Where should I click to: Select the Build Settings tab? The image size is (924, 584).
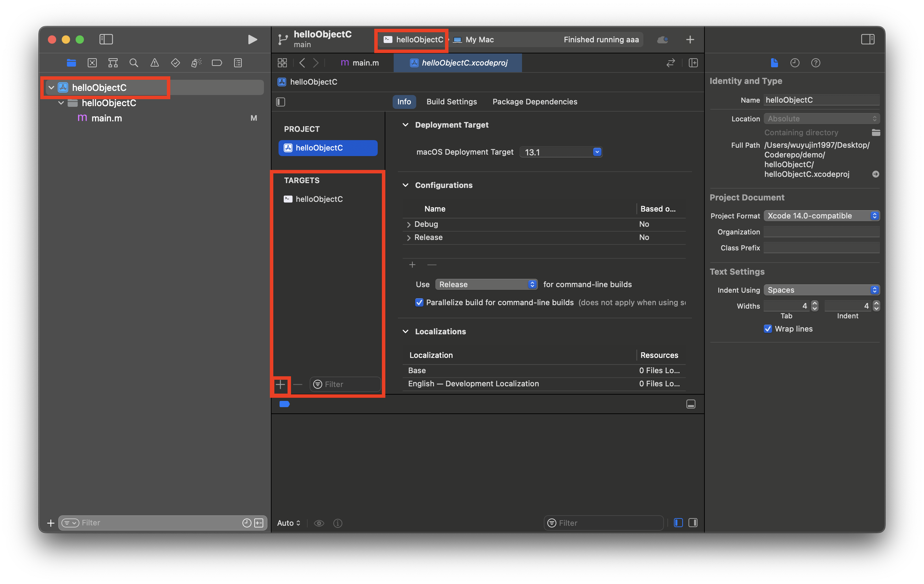tap(452, 102)
